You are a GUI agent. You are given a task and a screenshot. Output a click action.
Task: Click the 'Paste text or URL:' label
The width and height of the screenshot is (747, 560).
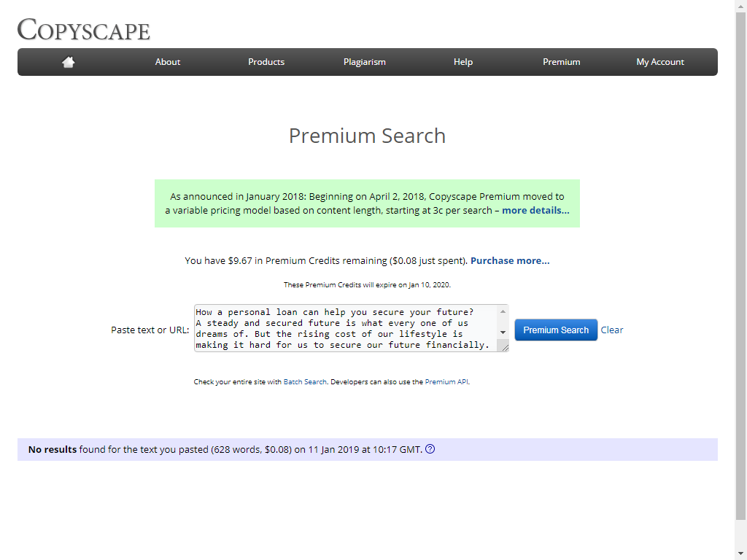(150, 330)
